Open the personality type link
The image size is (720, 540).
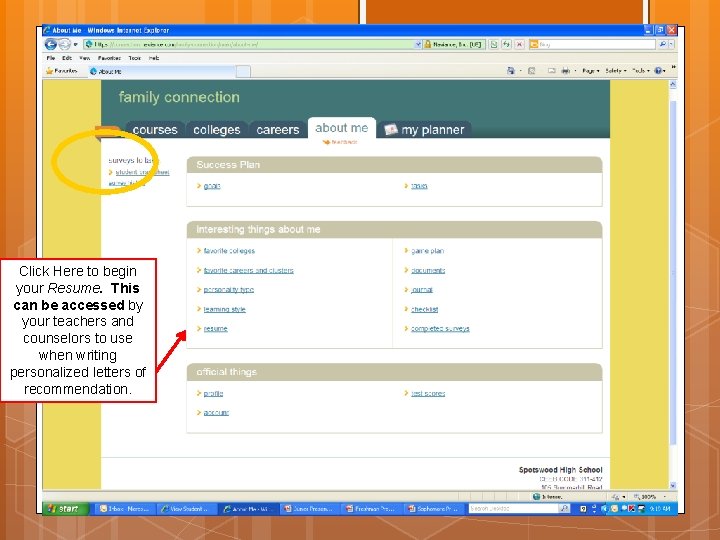229,290
